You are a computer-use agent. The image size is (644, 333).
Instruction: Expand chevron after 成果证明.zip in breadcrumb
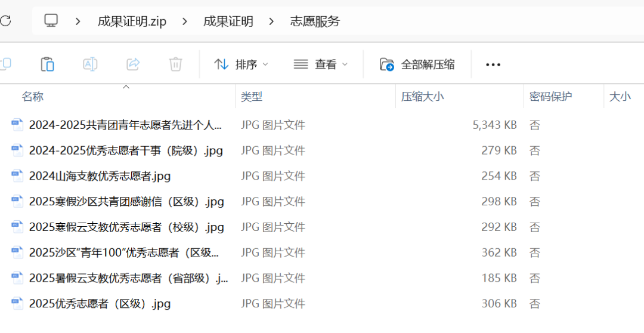[185, 21]
